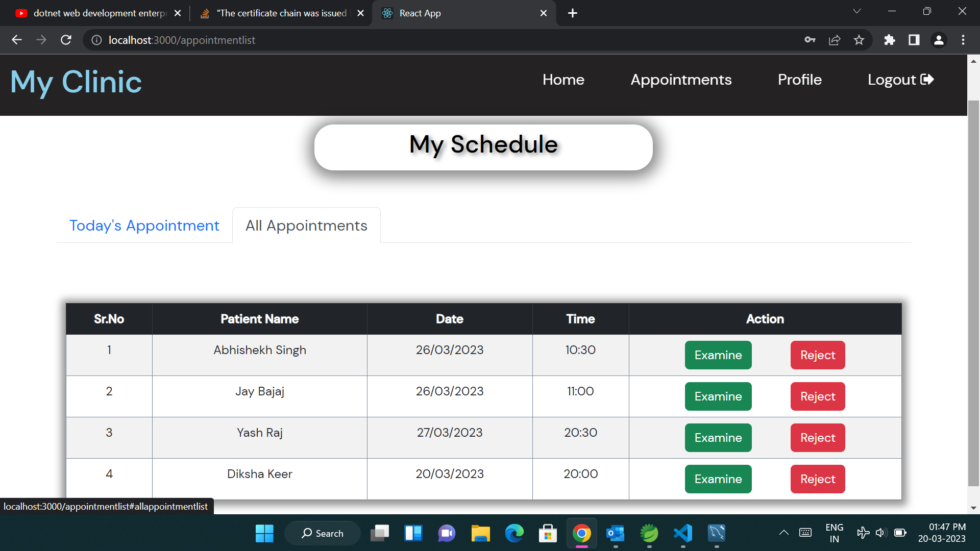Switch to Today's Appointment tab

[x=144, y=226]
